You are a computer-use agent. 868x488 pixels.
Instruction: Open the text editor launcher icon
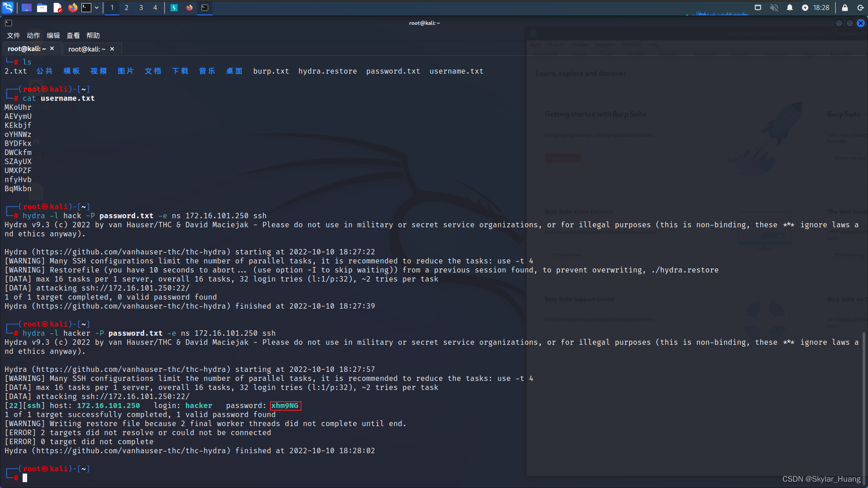coord(57,8)
